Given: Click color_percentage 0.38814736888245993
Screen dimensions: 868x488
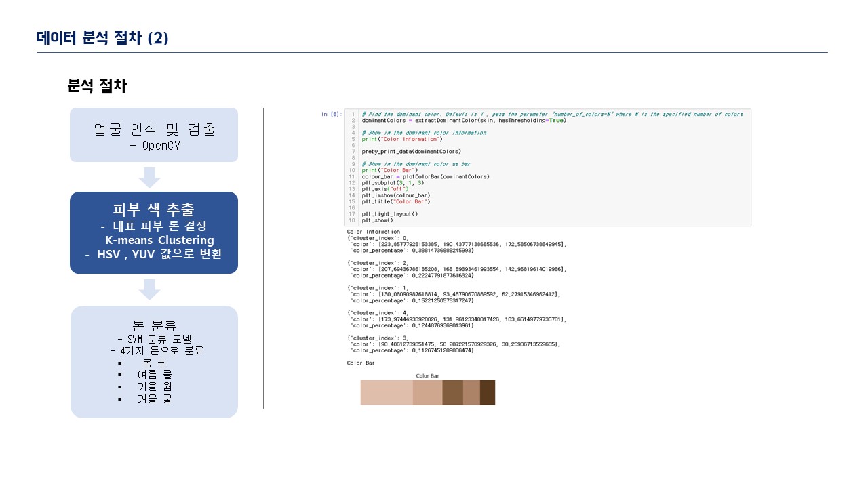Looking at the screenshot, I should tap(412, 250).
